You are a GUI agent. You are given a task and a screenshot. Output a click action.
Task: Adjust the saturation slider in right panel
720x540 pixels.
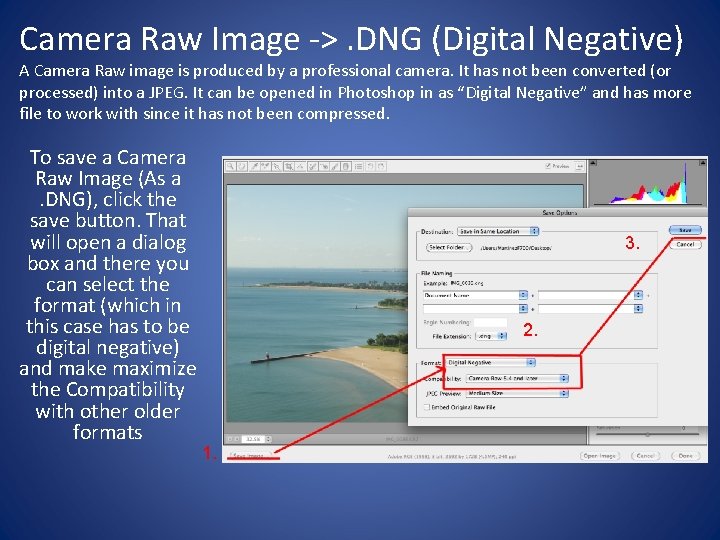[647, 434]
